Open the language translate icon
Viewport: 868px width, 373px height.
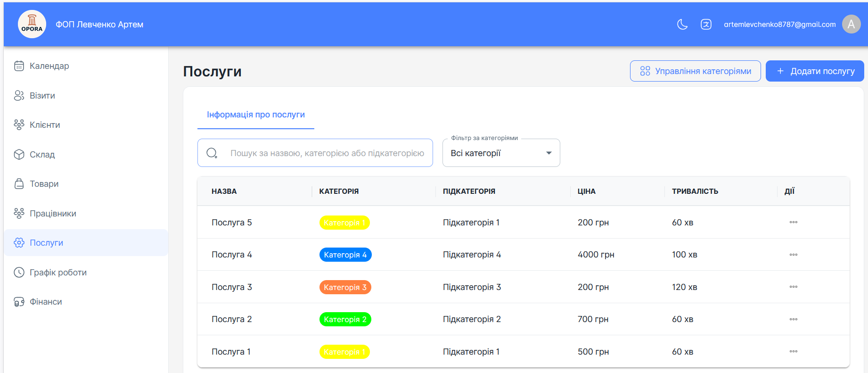[x=706, y=24]
